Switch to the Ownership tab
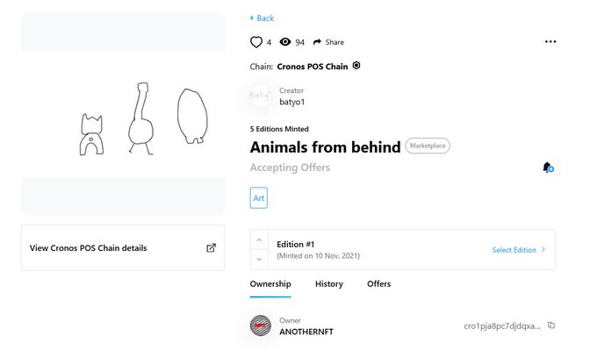This screenshot has height=364, width=597. pos(270,284)
